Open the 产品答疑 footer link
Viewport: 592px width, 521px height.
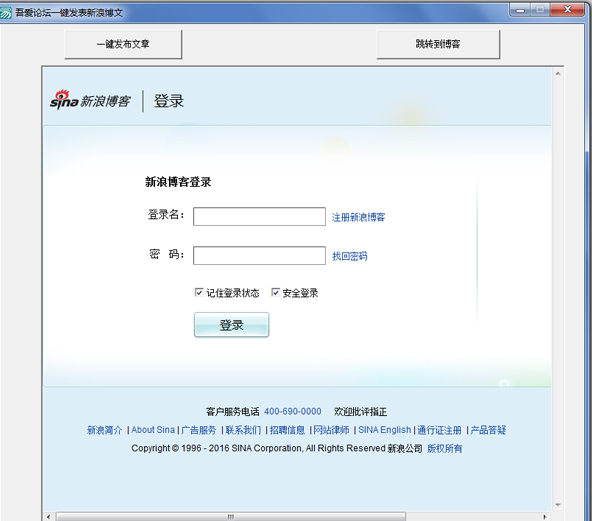[x=488, y=430]
